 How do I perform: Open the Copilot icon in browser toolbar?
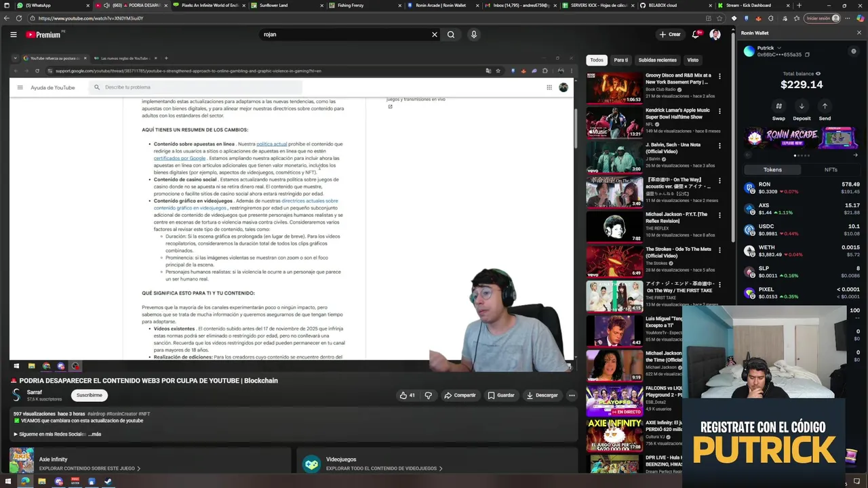859,18
